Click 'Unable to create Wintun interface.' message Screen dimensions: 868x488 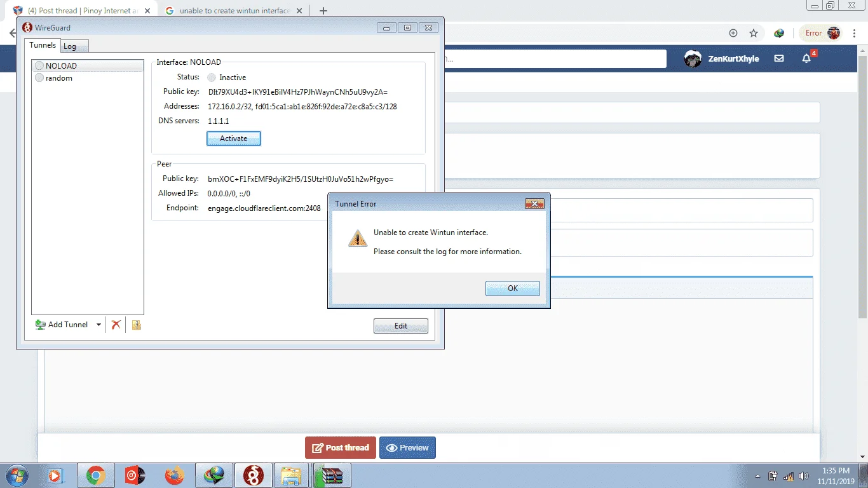coord(431,233)
